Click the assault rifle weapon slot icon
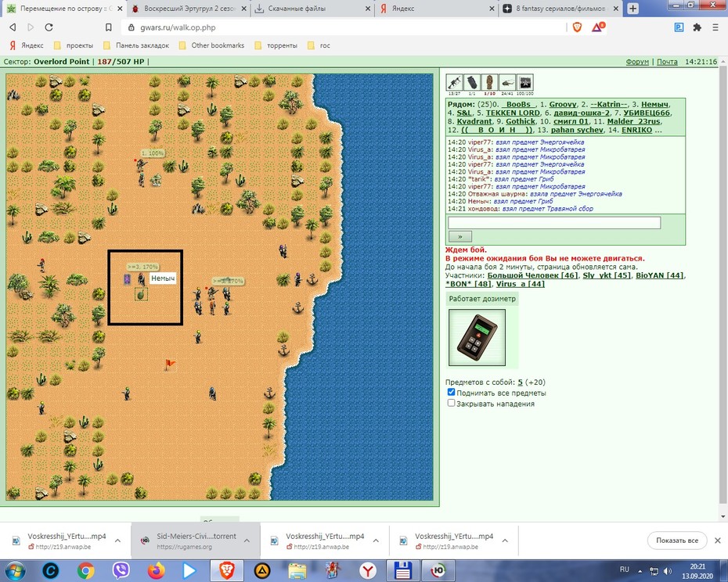Screen dimensions: 728x582 (453, 82)
